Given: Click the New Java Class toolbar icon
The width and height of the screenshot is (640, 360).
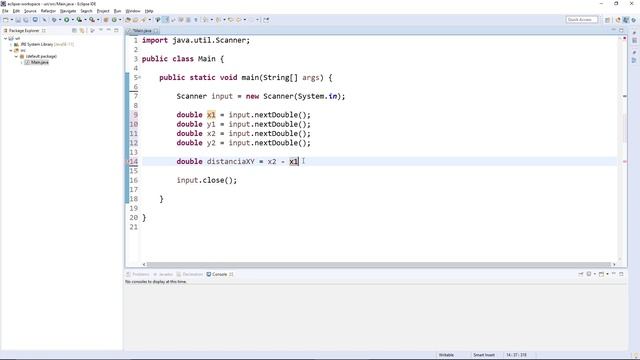Looking at the screenshot, I should pos(114,20).
